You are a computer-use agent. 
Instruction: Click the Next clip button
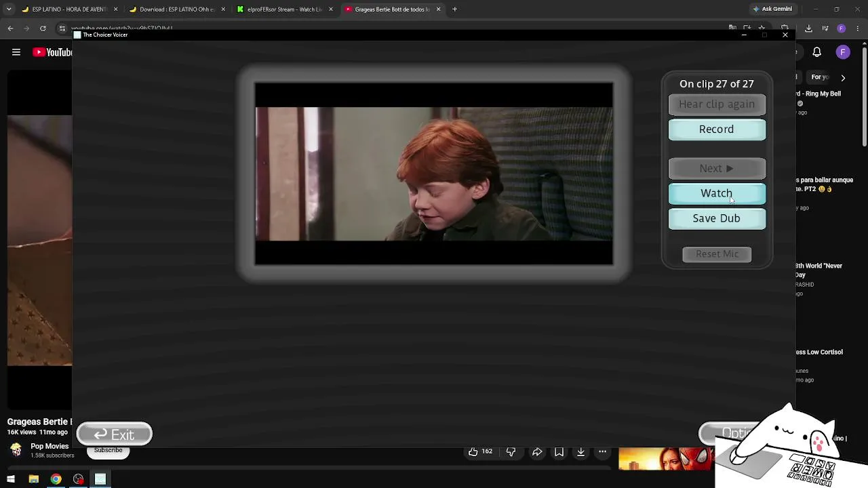(x=717, y=169)
